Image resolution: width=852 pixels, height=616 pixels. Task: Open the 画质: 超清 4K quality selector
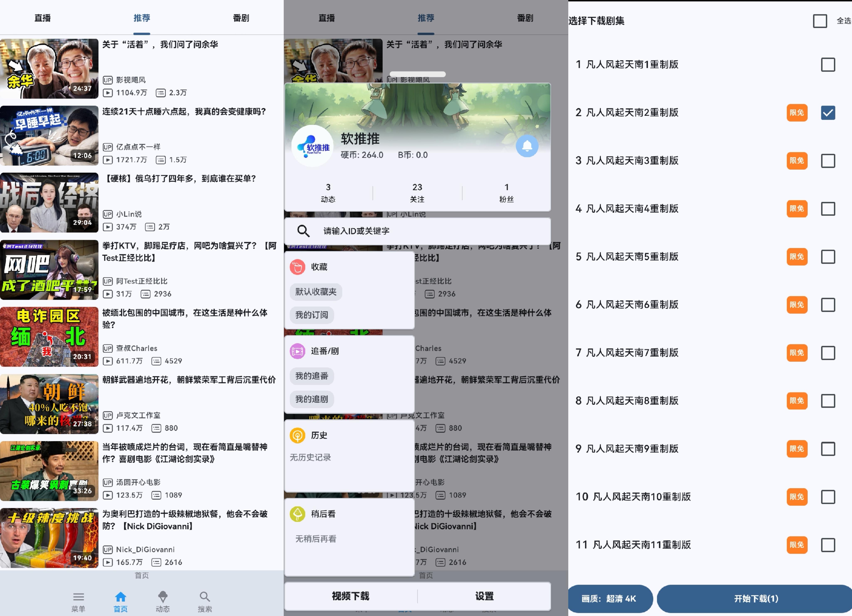pos(610,599)
